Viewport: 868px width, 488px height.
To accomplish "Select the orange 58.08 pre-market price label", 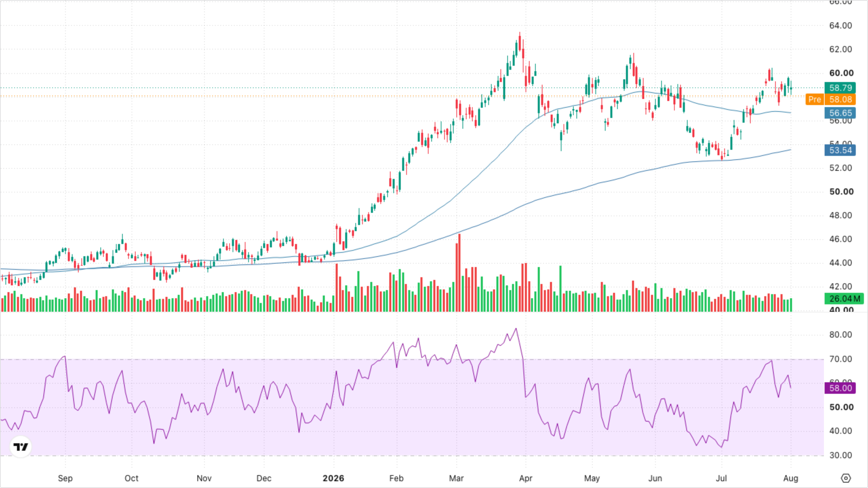I will (840, 99).
